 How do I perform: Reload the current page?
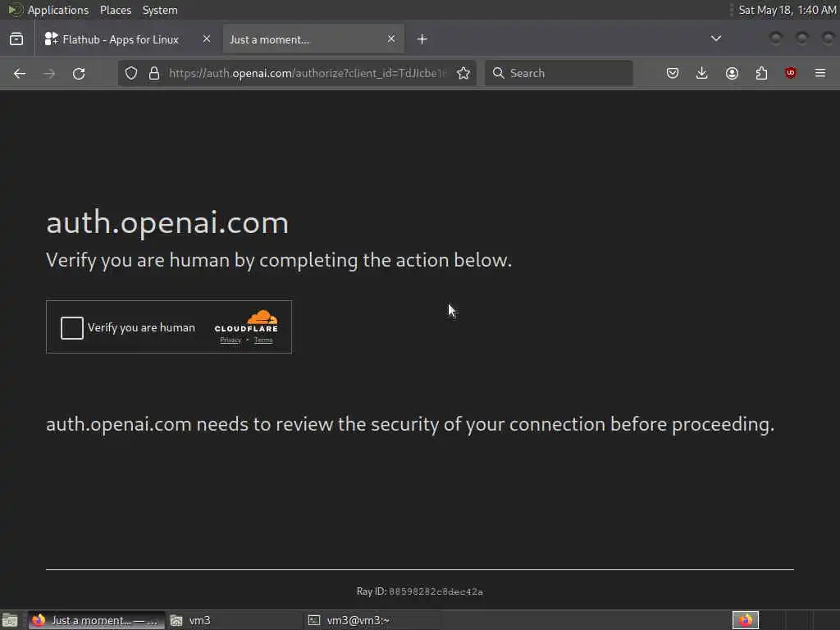(79, 73)
